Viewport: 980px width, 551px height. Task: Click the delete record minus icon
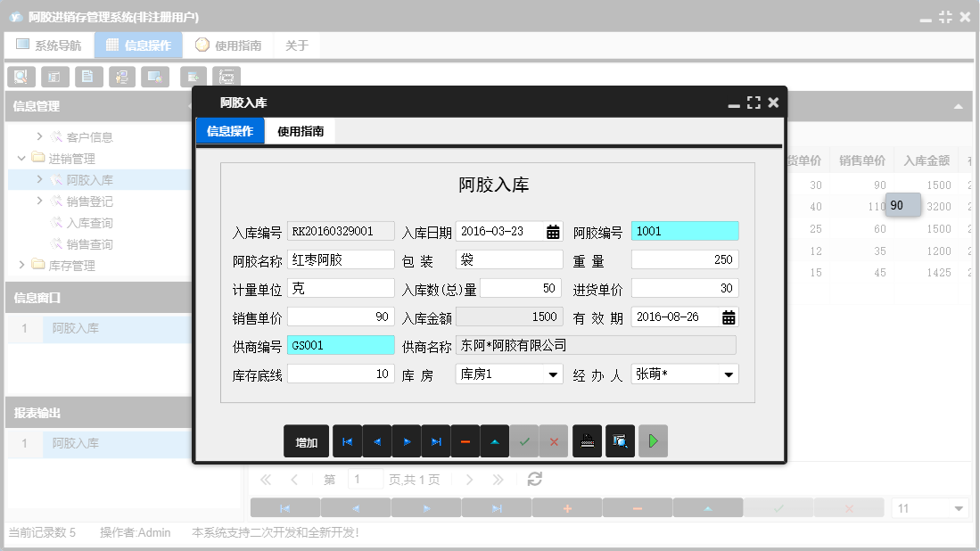(465, 441)
